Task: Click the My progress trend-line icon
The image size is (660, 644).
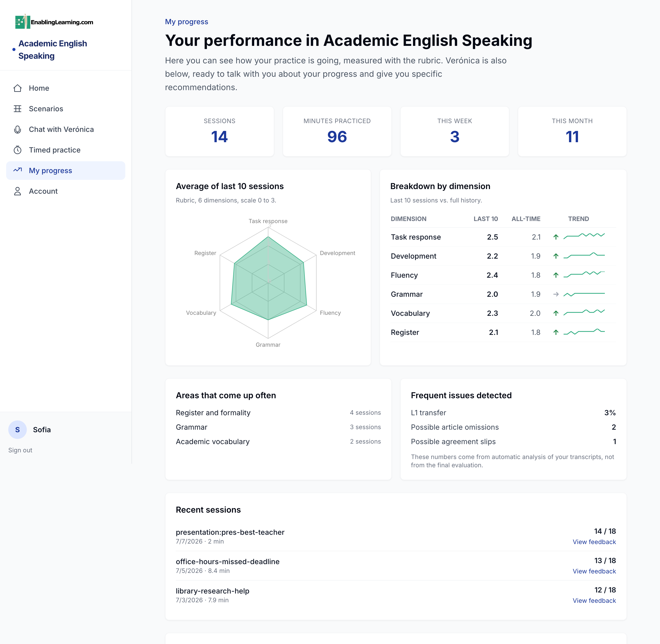Action: coord(18,170)
